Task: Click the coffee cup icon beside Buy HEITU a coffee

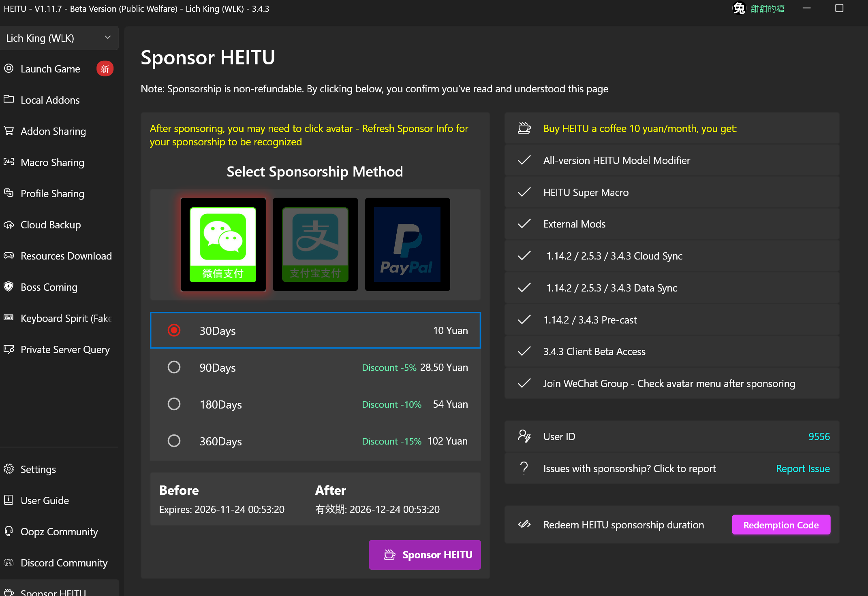Action: click(524, 128)
